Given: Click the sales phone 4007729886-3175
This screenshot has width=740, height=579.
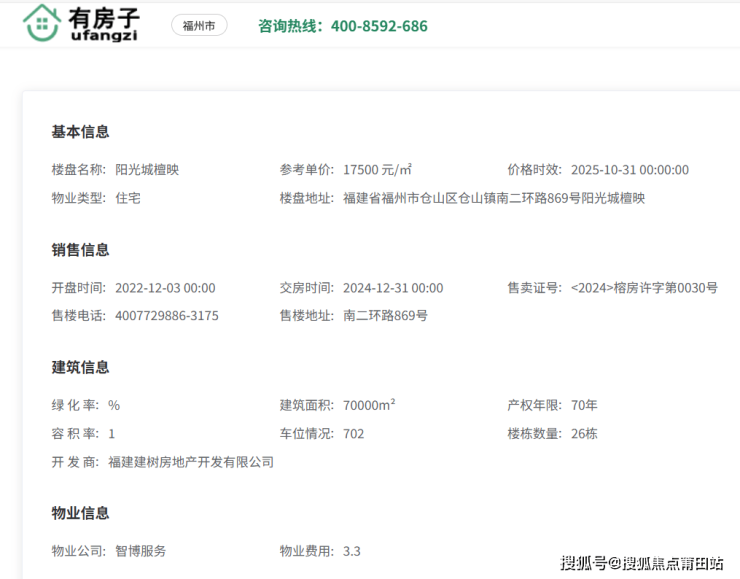Looking at the screenshot, I should pos(166,316).
